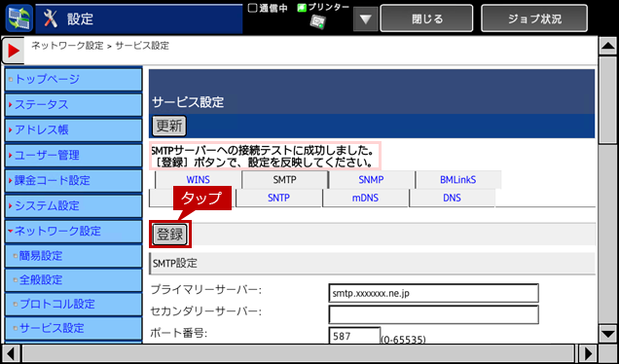Select the SMTP tab
The width and height of the screenshot is (619, 364).
(x=284, y=180)
